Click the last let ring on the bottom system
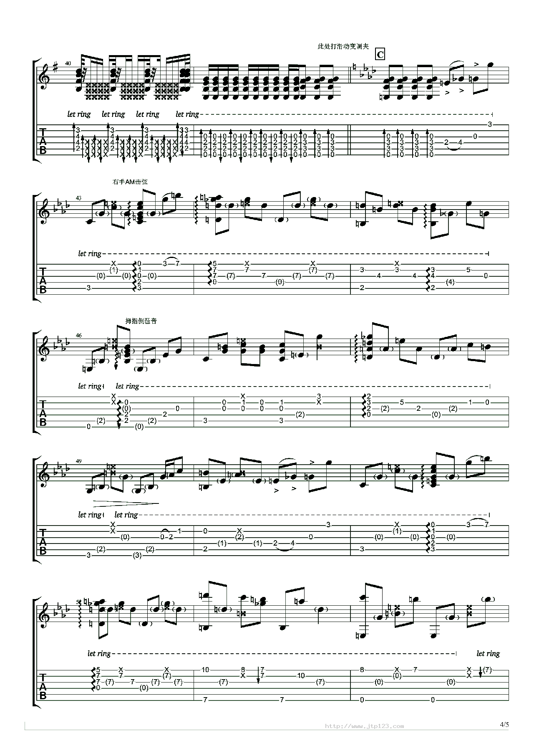 (488, 653)
